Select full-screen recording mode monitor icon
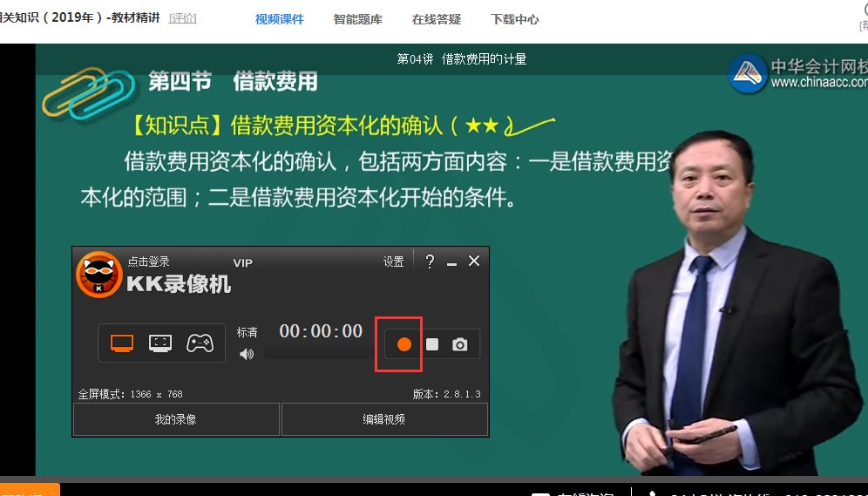 [x=122, y=343]
